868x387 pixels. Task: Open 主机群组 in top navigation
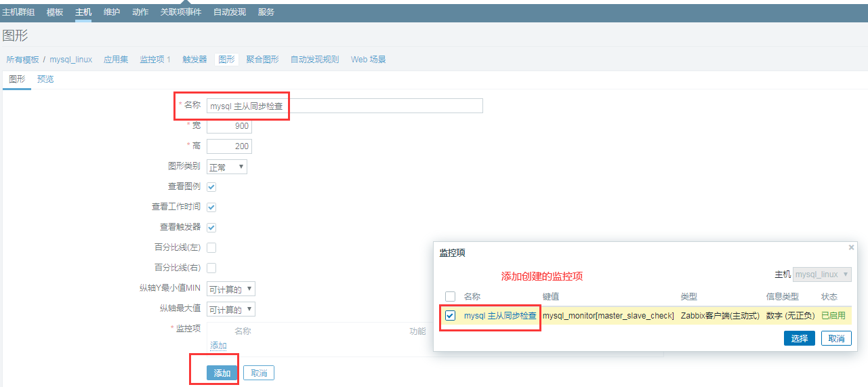(18, 12)
